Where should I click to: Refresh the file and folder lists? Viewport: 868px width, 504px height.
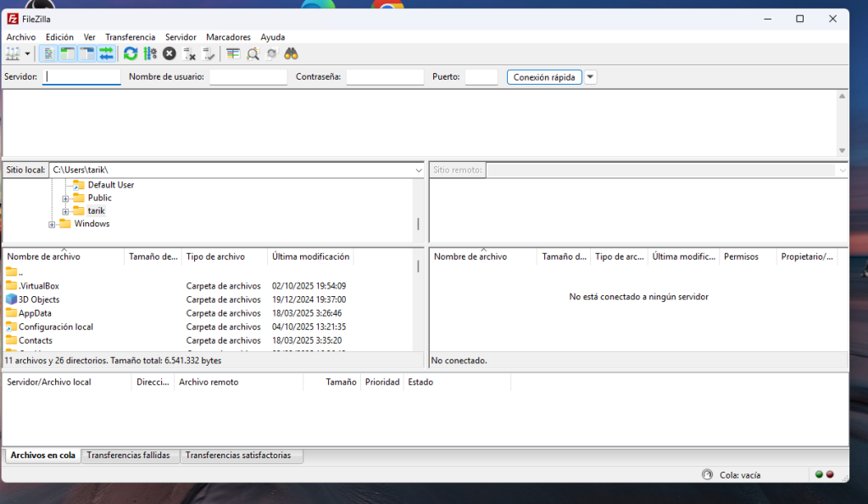(131, 53)
